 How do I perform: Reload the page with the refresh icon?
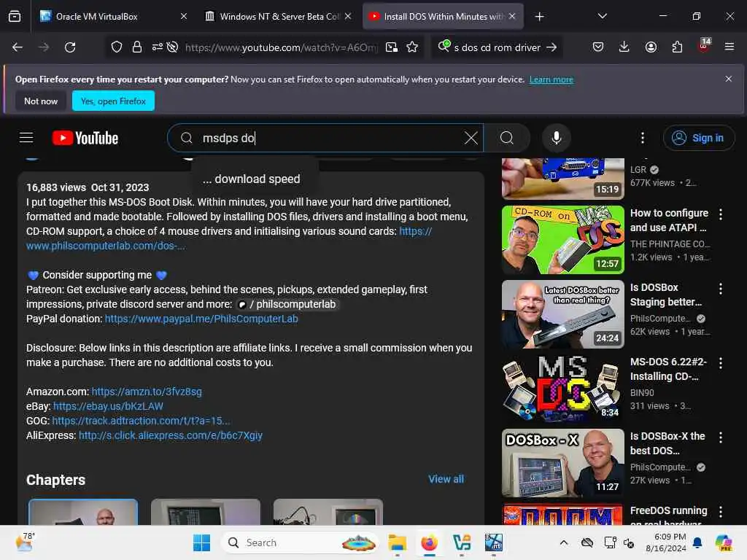pyautogui.click(x=70, y=47)
